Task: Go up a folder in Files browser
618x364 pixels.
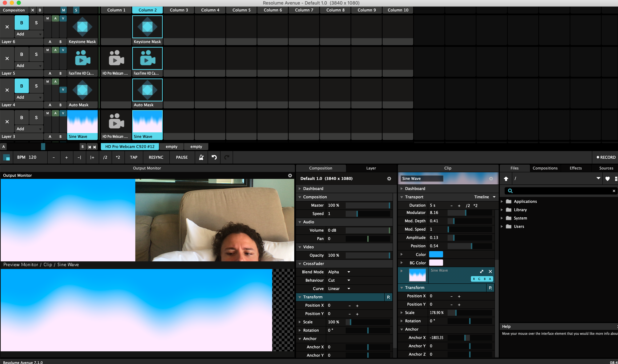Action: pyautogui.click(x=506, y=179)
